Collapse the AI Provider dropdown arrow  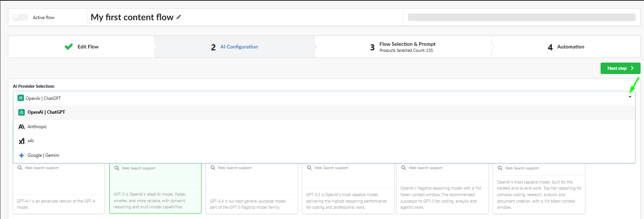pyautogui.click(x=630, y=97)
